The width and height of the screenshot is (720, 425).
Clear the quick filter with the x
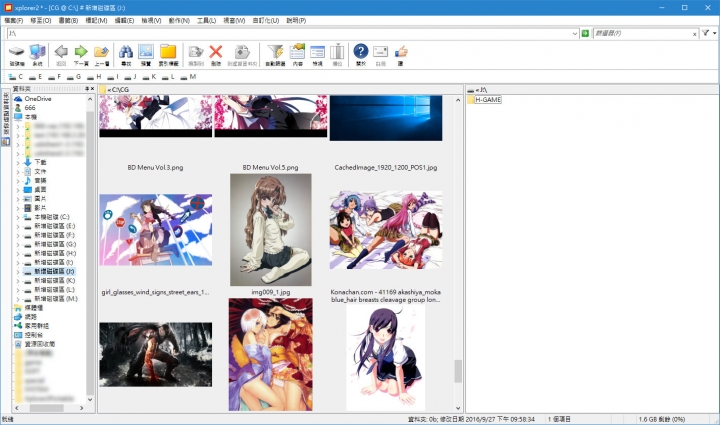coord(694,34)
